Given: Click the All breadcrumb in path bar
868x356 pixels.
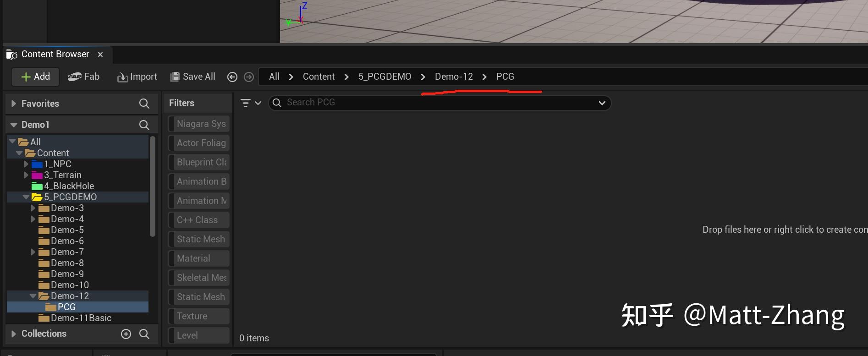Looking at the screenshot, I should tap(274, 77).
